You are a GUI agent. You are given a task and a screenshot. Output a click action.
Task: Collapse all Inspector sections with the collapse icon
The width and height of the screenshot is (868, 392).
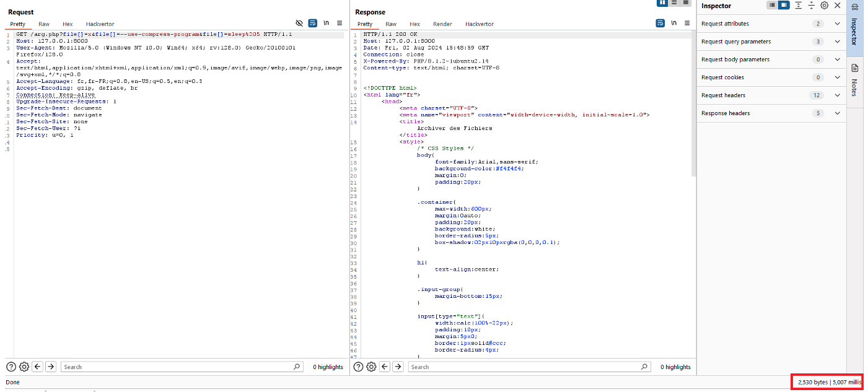coord(812,6)
